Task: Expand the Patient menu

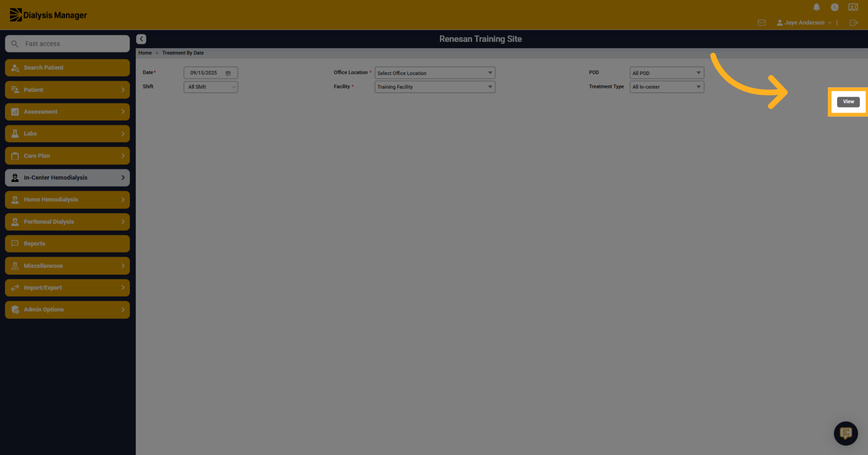Action: (x=67, y=90)
